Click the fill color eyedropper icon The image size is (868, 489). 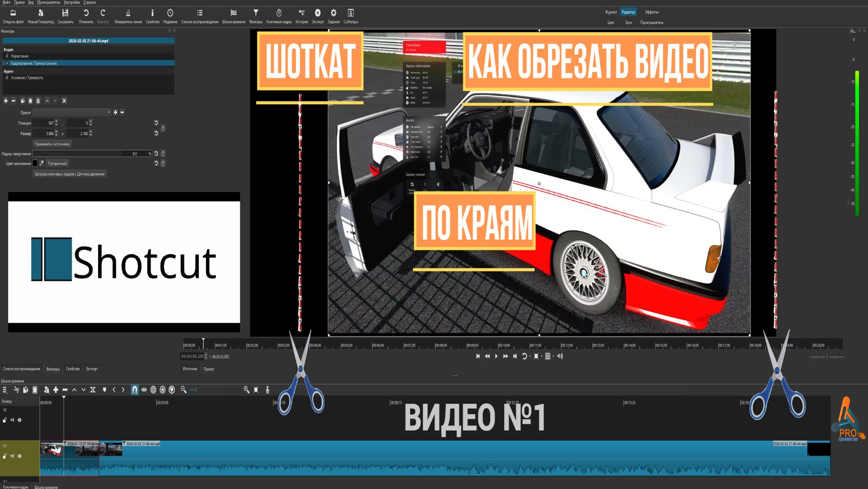tap(42, 163)
